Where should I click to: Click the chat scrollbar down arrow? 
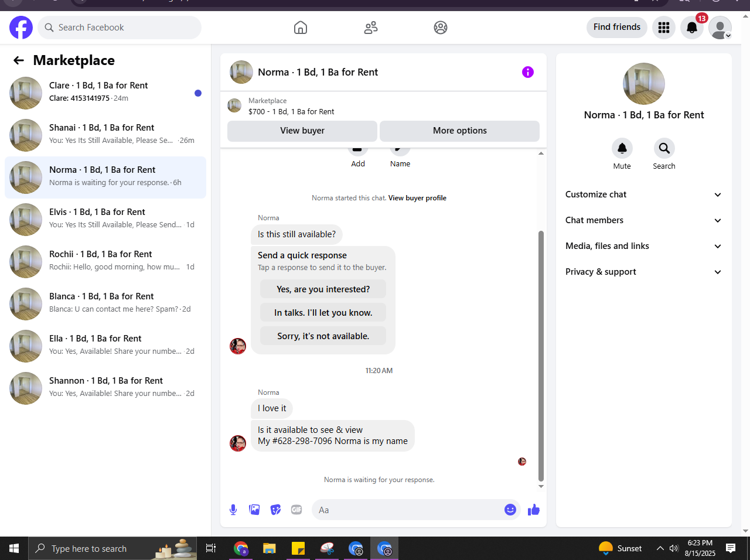[541, 486]
